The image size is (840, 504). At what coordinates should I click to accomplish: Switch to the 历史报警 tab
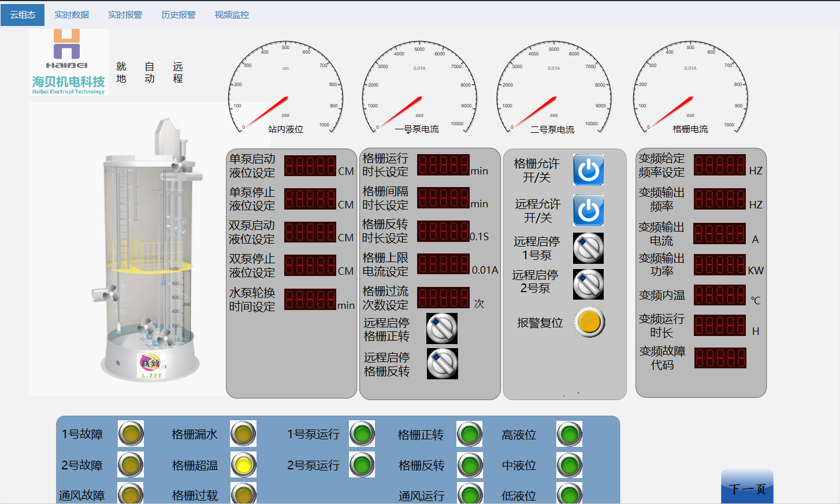[179, 14]
